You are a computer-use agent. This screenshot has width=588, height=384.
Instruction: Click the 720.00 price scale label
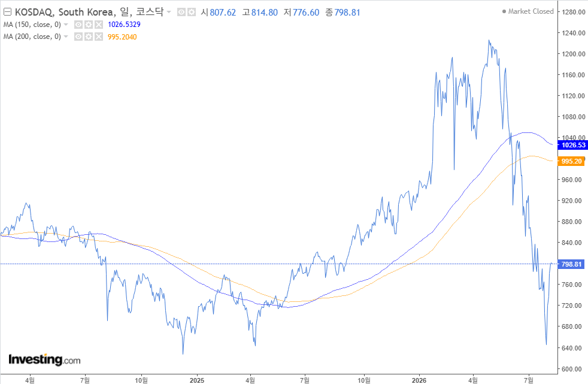pos(572,306)
